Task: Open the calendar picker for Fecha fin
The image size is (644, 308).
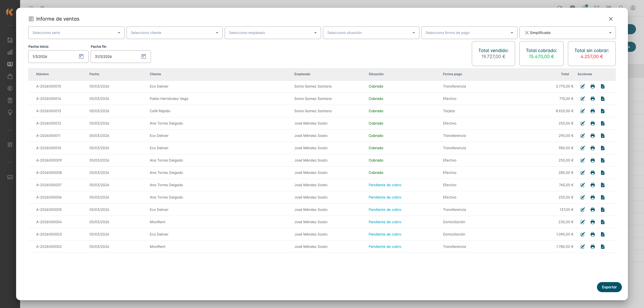Action: coord(144,57)
